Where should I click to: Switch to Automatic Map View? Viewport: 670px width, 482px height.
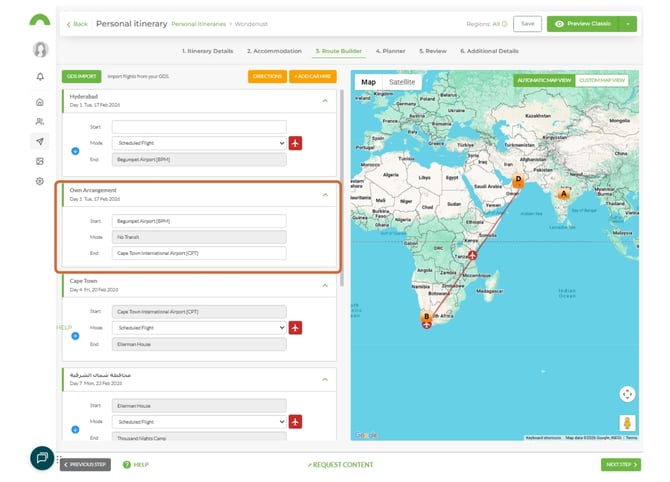[544, 80]
